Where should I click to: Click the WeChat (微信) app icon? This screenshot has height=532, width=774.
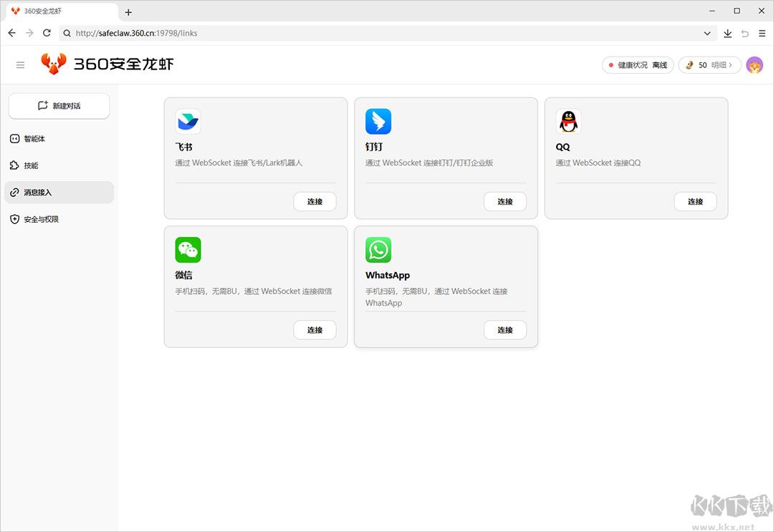188,250
